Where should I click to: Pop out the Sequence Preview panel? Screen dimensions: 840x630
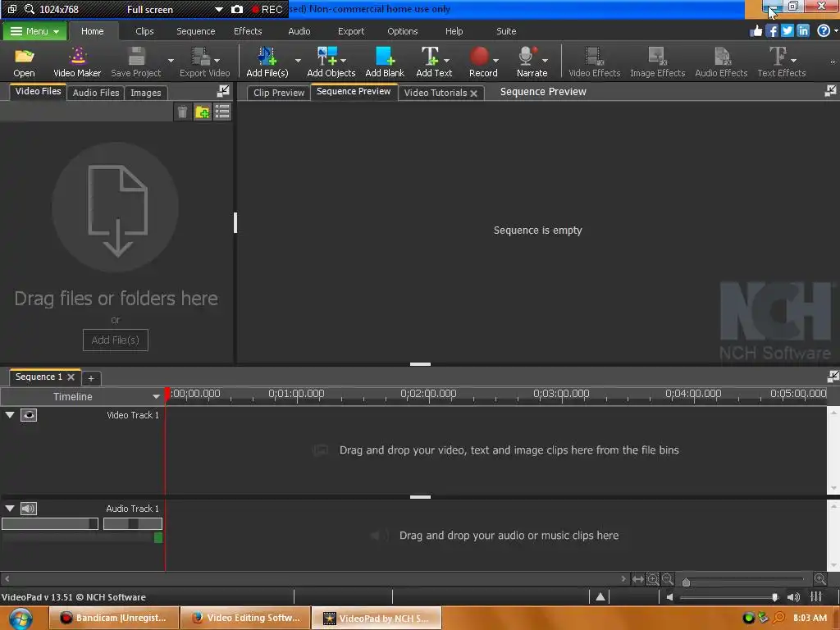(830, 90)
